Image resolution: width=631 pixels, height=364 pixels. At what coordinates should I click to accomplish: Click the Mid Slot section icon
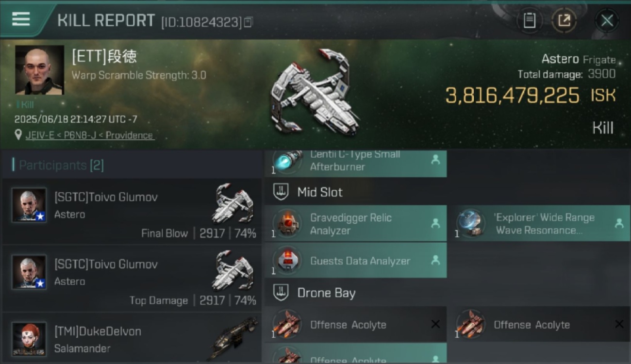(281, 192)
